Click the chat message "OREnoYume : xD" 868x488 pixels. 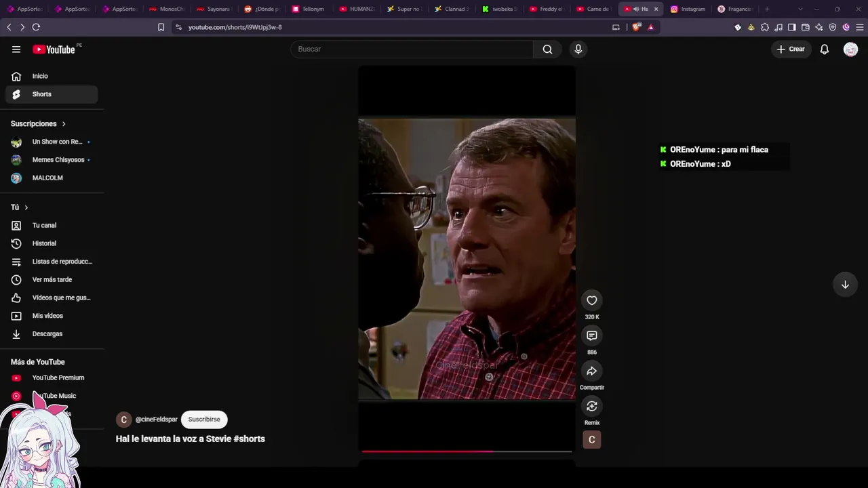pyautogui.click(x=701, y=164)
